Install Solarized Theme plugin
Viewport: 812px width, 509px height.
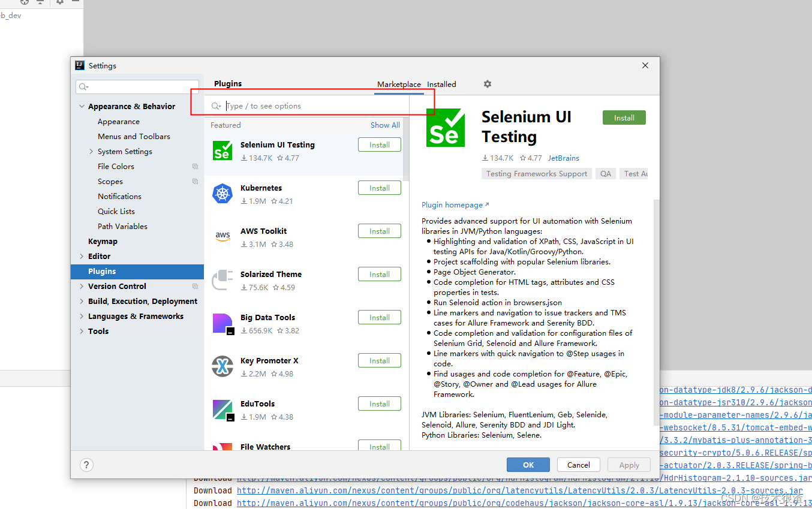380,275
